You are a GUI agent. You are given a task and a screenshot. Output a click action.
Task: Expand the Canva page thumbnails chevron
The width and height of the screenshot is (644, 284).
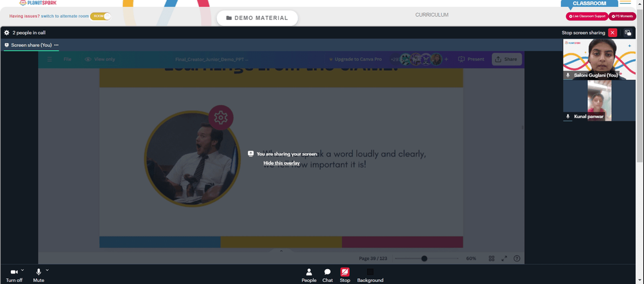point(281,251)
